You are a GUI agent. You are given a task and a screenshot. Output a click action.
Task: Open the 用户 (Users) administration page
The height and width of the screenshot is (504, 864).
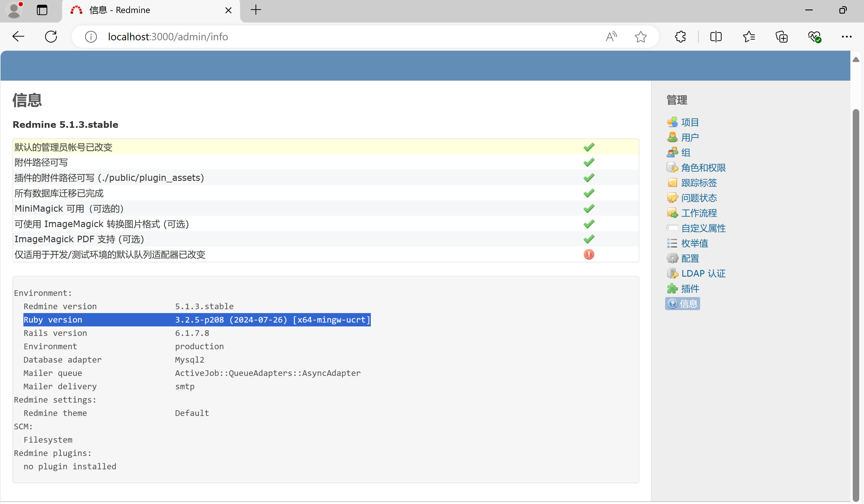click(690, 137)
